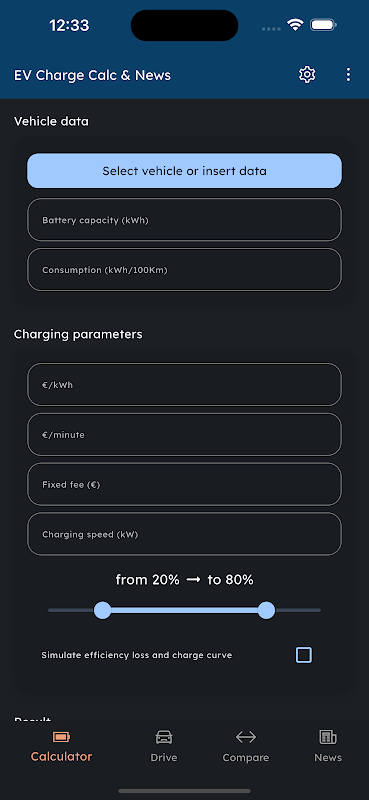Click Select vehicle or insert data
Screen dimensions: 369x800
(184, 171)
